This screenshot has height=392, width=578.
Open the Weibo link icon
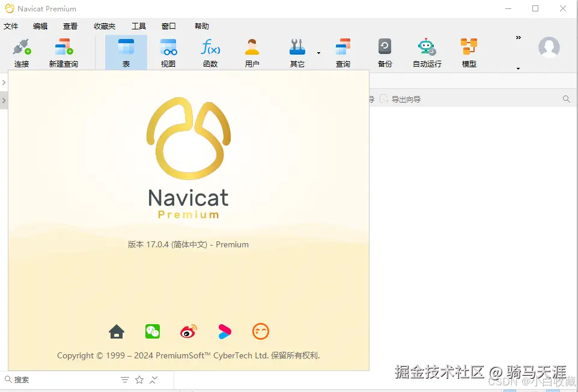click(x=189, y=331)
